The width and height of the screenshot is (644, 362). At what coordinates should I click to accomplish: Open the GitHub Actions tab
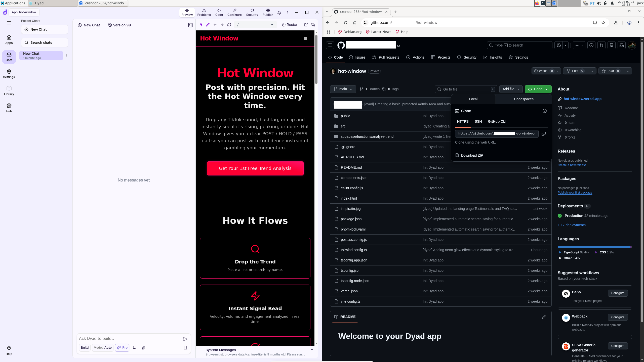coord(415,57)
